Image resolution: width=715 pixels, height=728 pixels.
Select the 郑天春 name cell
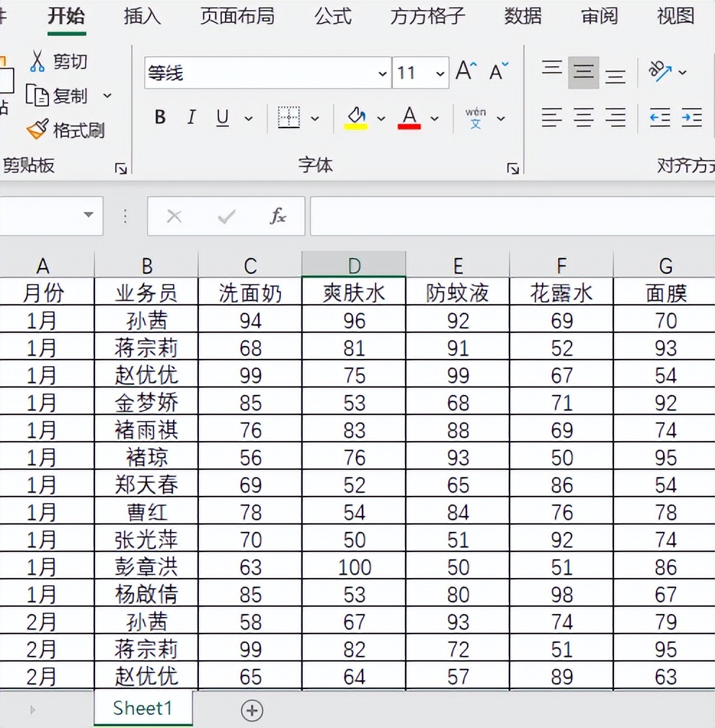point(146,484)
